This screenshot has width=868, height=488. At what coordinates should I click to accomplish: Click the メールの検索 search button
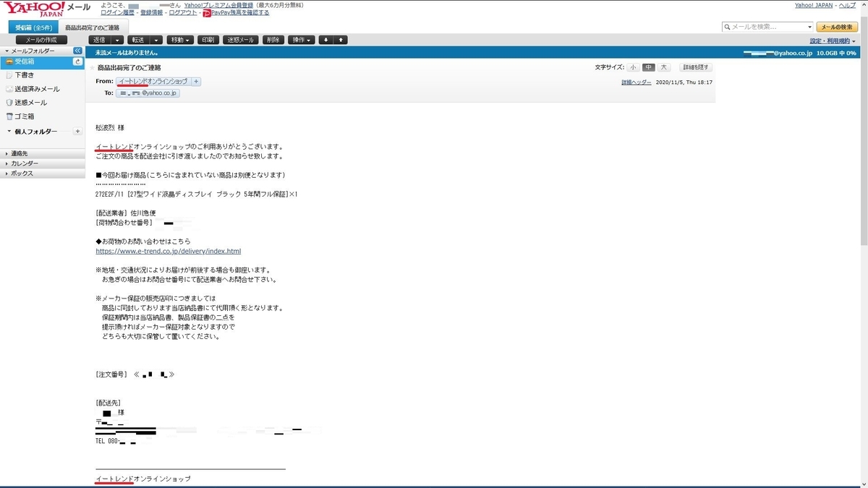coord(837,27)
